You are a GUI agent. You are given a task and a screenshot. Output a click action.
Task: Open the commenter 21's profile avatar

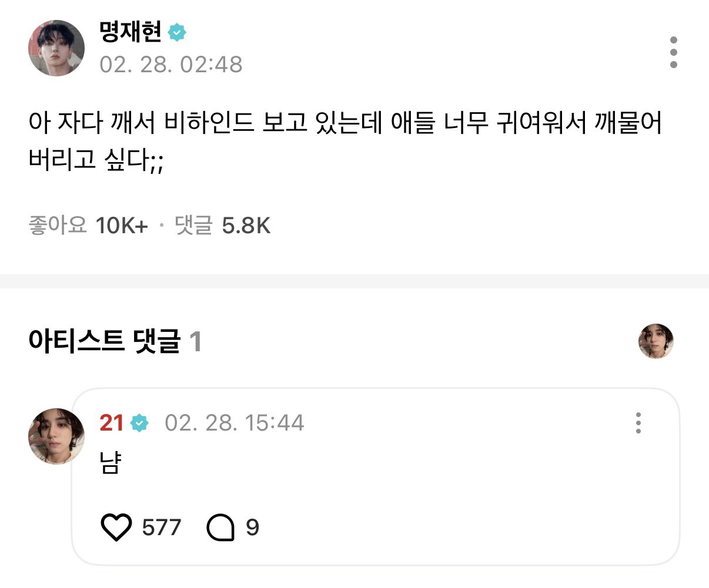click(x=56, y=436)
